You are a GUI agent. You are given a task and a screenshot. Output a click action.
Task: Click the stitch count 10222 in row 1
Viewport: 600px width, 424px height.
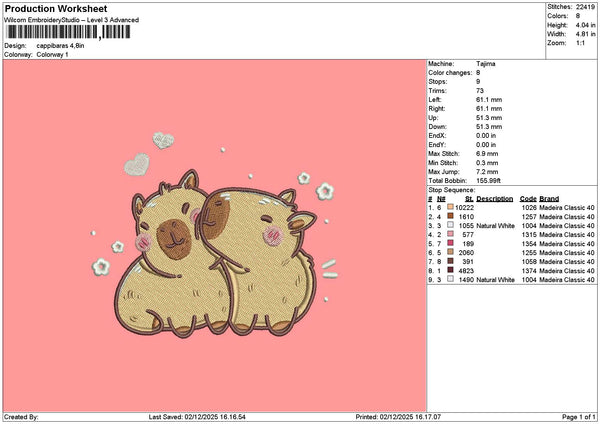click(464, 207)
